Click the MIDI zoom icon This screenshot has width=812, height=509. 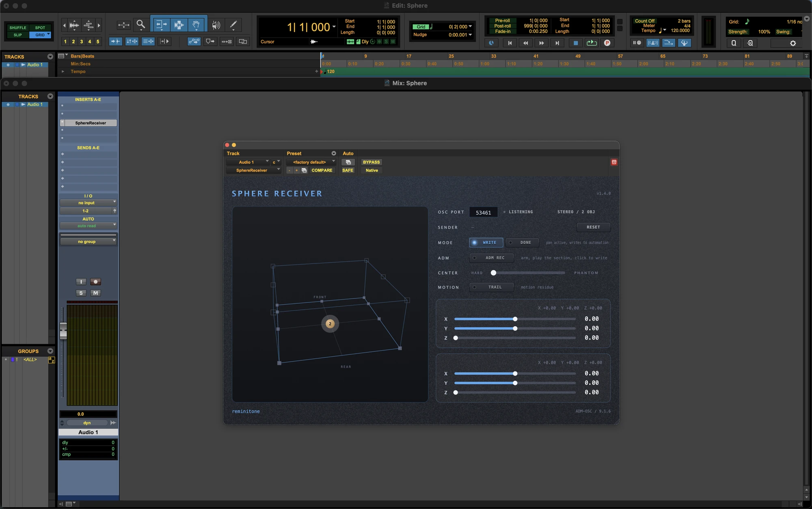[88, 25]
